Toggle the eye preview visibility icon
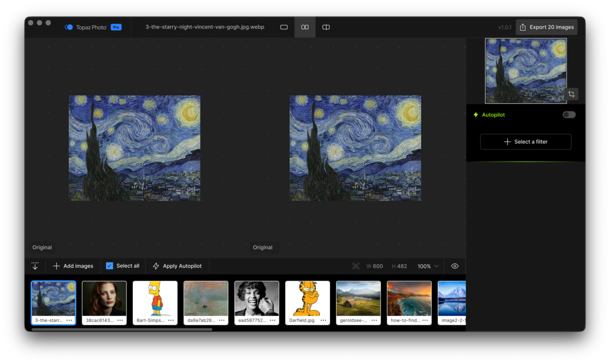 (x=455, y=266)
